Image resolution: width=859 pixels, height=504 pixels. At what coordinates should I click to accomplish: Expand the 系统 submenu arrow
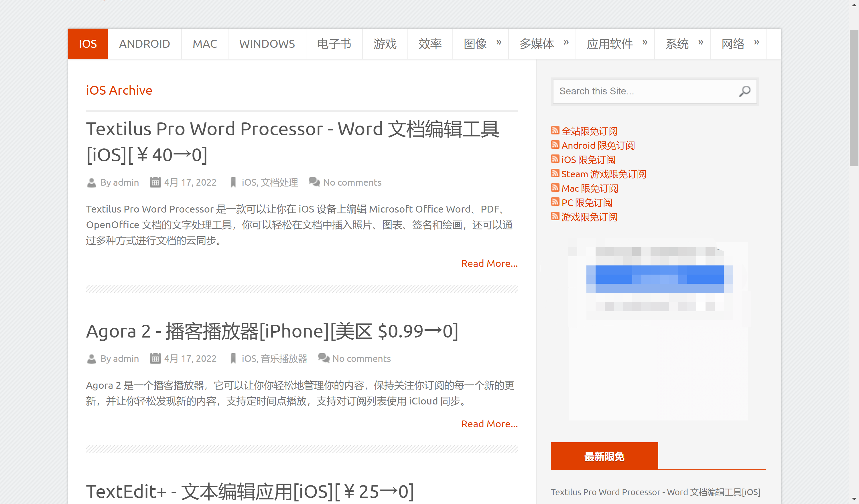[700, 43]
